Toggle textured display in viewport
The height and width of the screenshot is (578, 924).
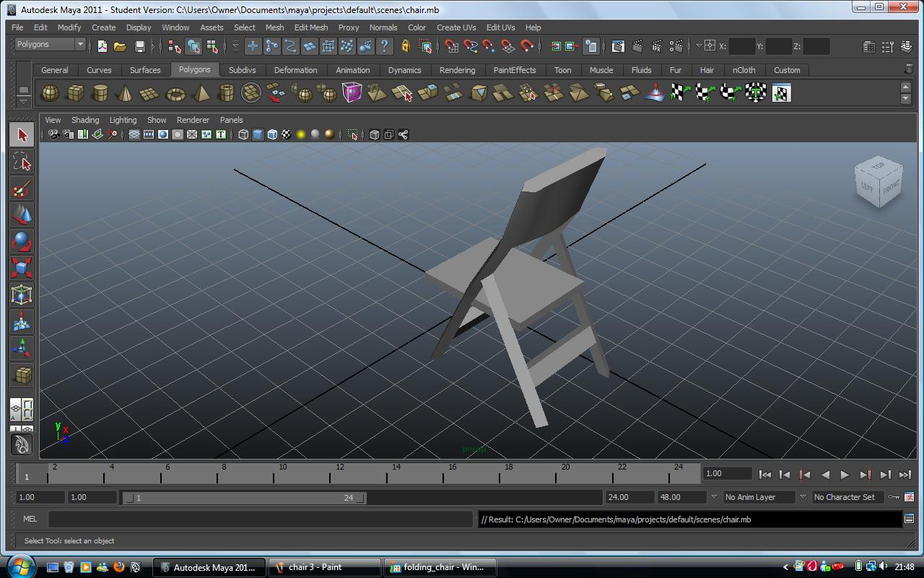(x=287, y=134)
